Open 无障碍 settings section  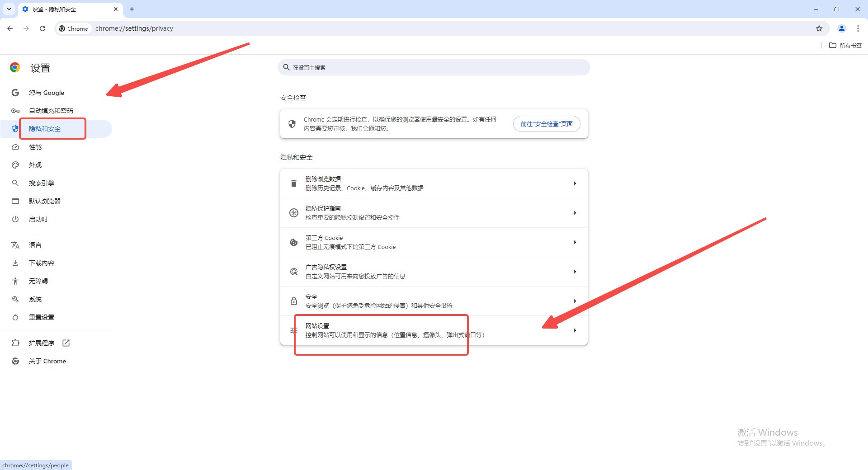click(56, 281)
